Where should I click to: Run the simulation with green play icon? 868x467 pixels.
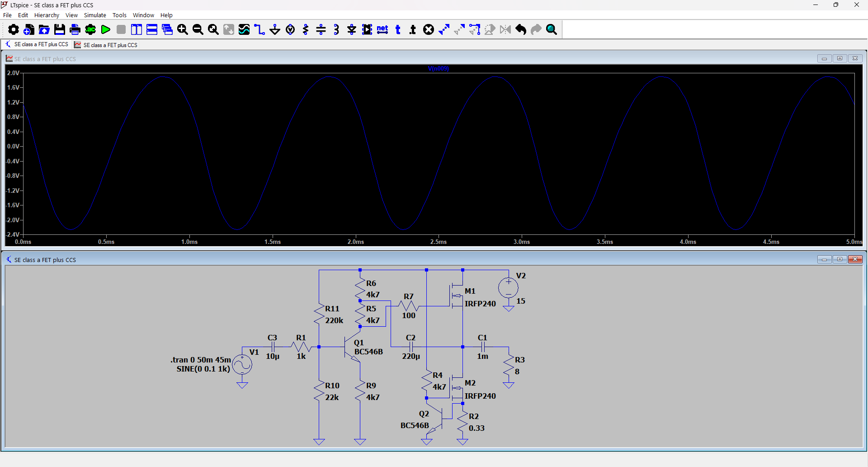(106, 30)
